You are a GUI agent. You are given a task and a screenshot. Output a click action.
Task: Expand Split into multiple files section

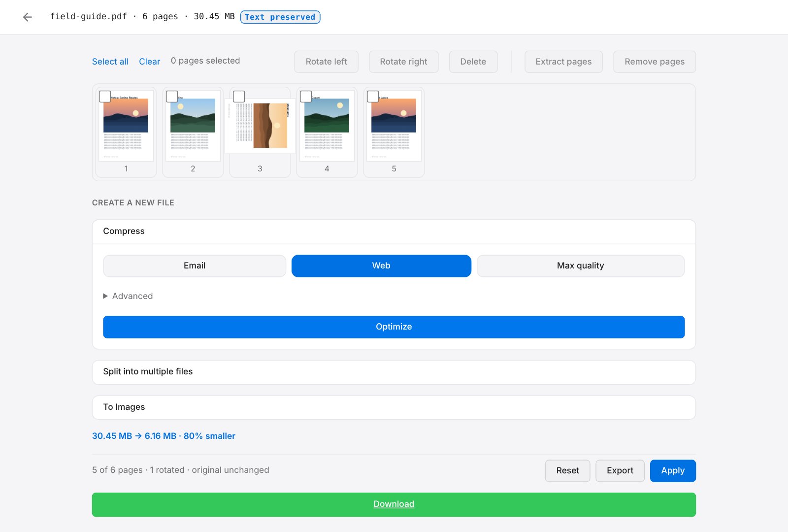coord(394,372)
